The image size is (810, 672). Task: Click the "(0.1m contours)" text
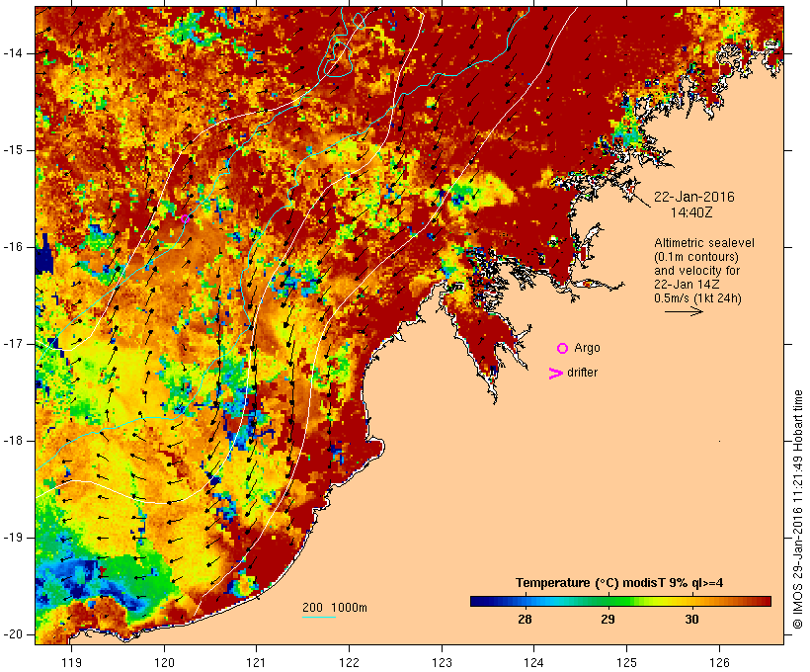[696, 257]
